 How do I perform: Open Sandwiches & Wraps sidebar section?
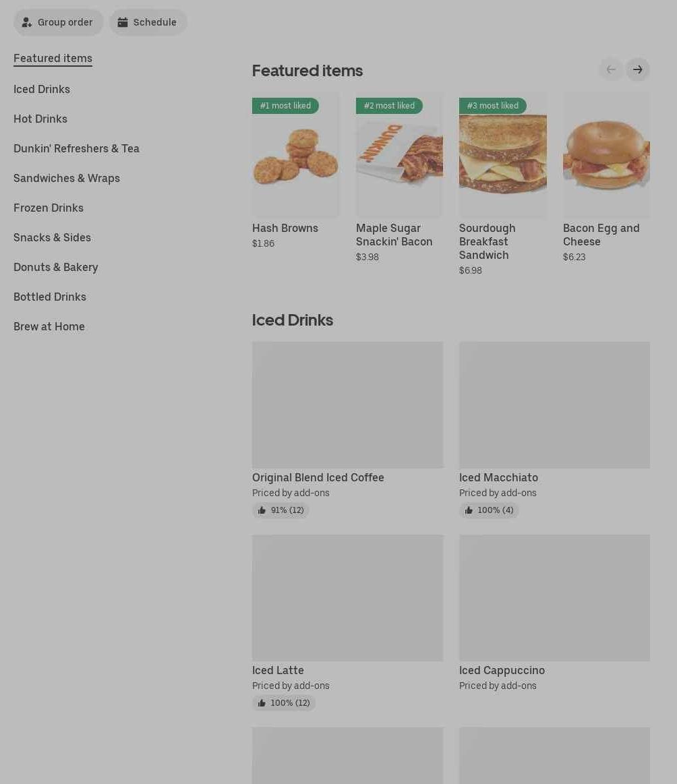(x=67, y=178)
